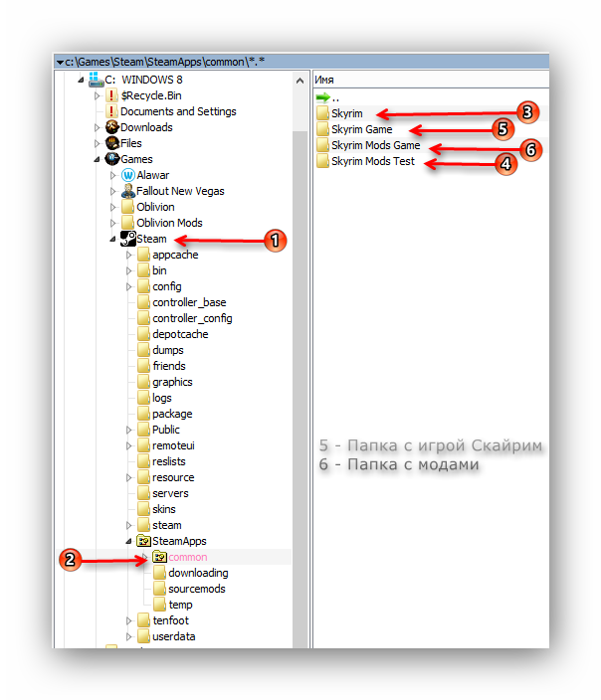
Task: Expand the Alawar tree node
Action: 112,175
